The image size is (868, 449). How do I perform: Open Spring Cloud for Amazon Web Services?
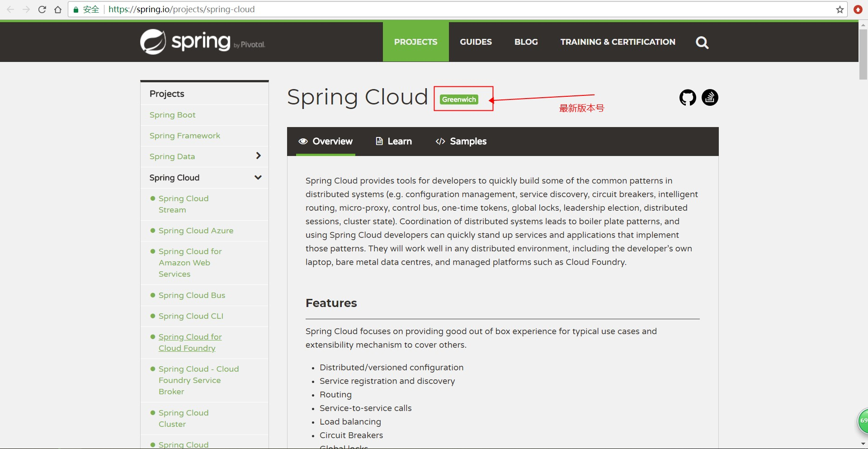(x=190, y=263)
